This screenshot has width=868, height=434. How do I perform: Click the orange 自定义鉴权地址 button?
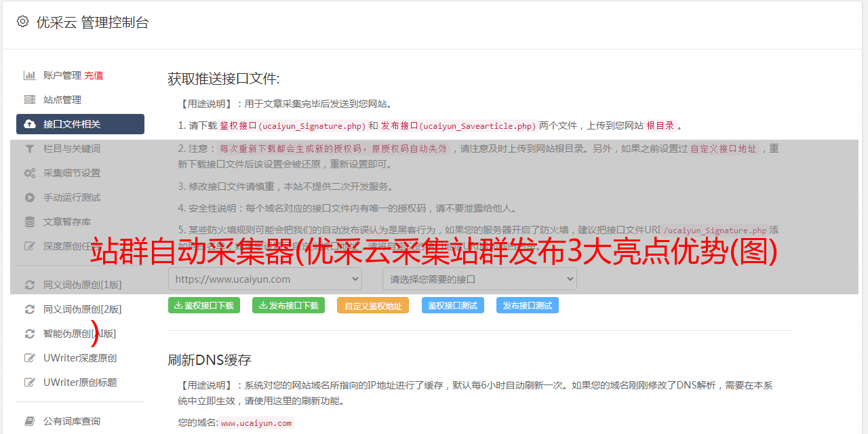373,305
